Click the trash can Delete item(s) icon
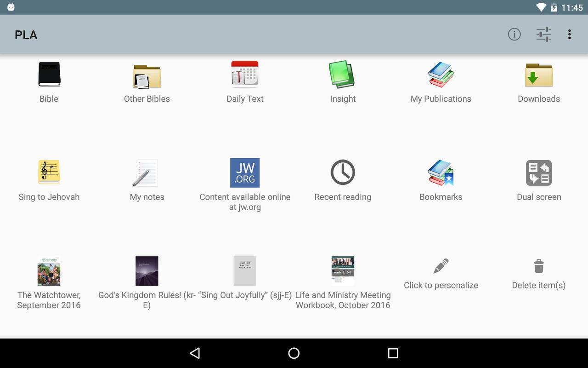The width and height of the screenshot is (588, 368). 539,266
